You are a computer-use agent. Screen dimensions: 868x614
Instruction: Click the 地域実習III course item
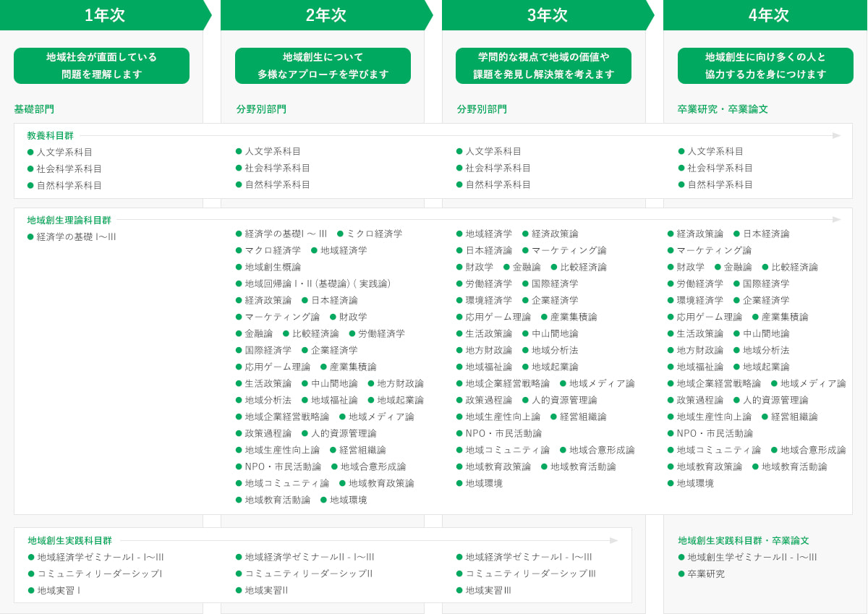pos(488,590)
